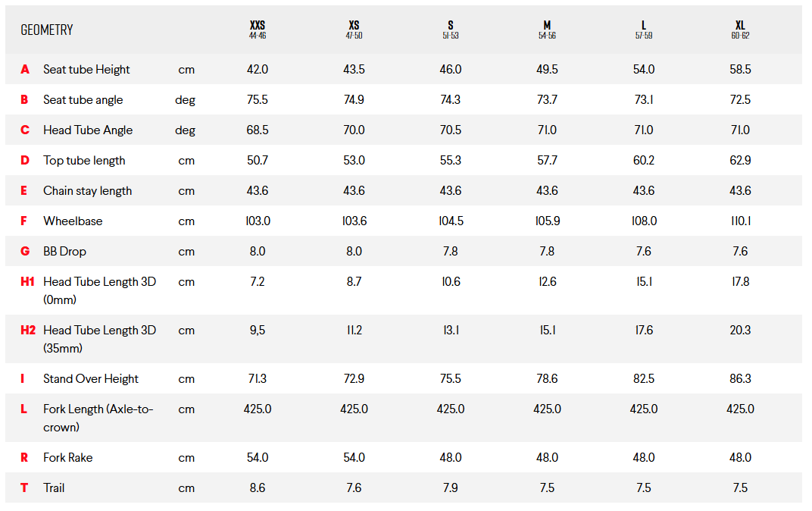Click the S stand over height value 75.5
Image resolution: width=812 pixels, height=511 pixels.
[x=450, y=379]
